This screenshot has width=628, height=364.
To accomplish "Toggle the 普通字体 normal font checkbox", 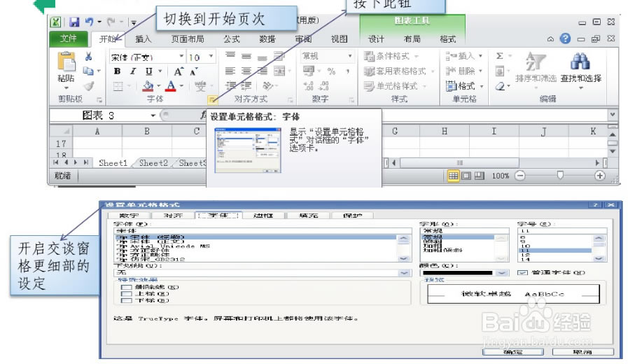I will 522,273.
